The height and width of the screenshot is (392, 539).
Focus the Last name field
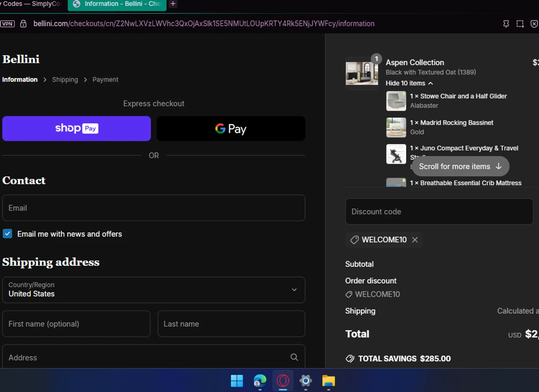point(231,324)
